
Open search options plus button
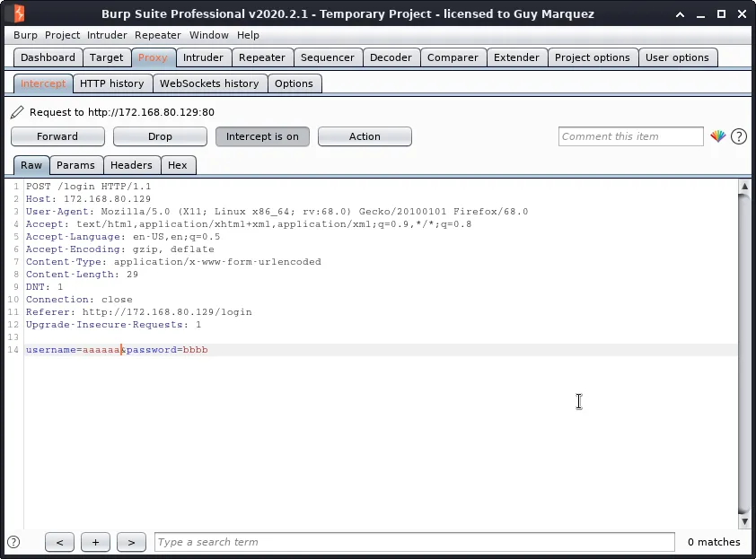pyautogui.click(x=95, y=542)
